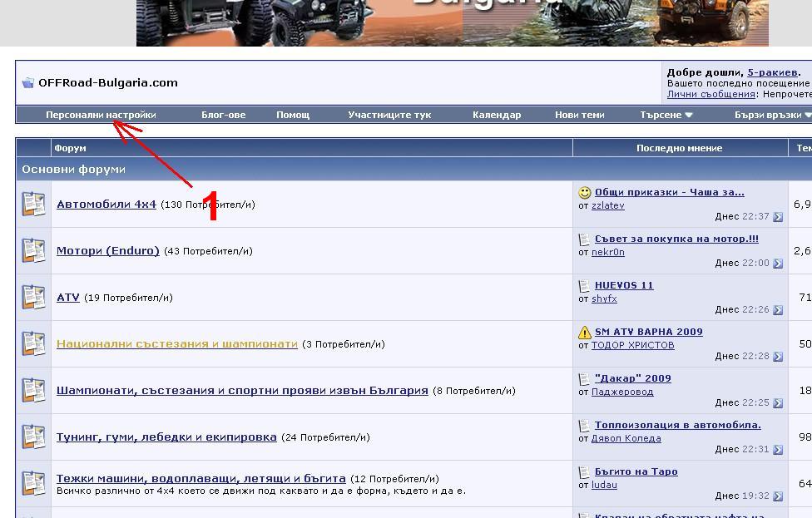812x518 pixels.
Task: Open the HUEVOS 11 thread
Action: click(624, 285)
